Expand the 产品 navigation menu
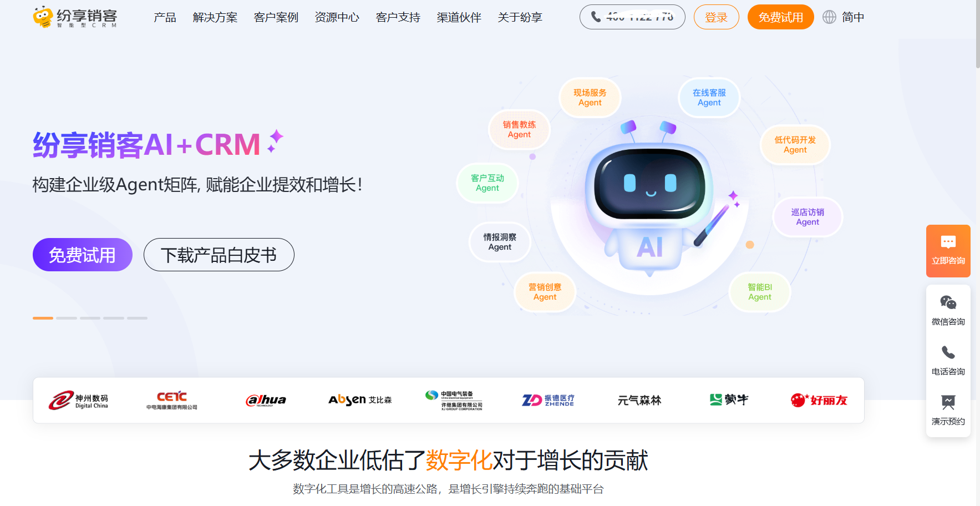The height and width of the screenshot is (506, 980). point(165,17)
